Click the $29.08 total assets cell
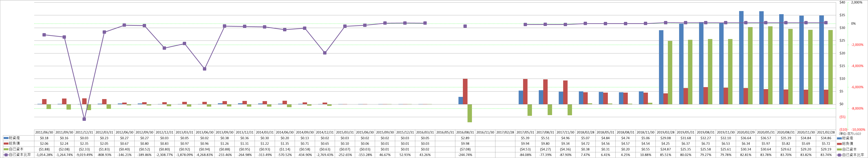Viewport: 868px width, 158px height. [x=665, y=138]
